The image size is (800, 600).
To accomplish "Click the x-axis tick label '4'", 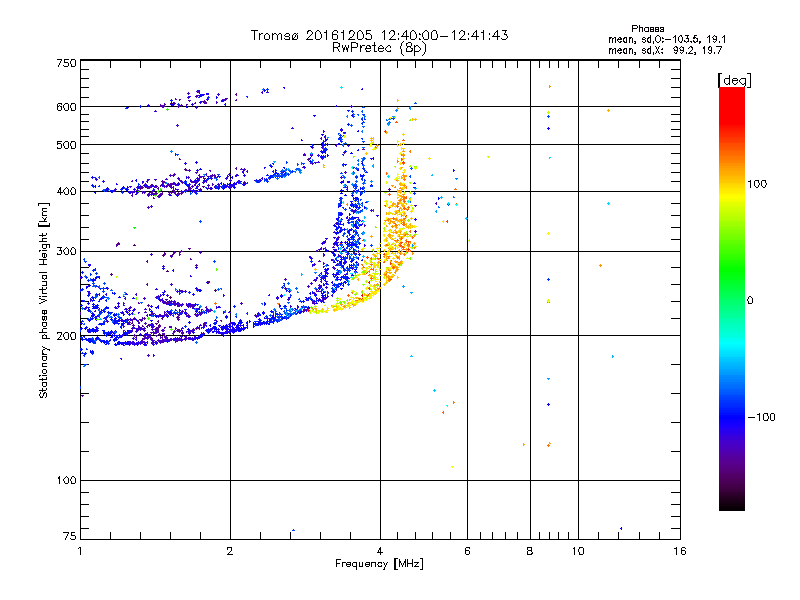I will coord(380,551).
